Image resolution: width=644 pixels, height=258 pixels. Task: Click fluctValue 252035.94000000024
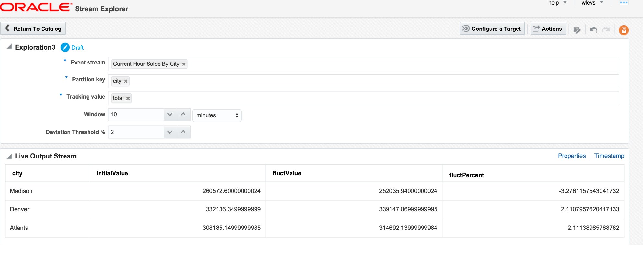(x=408, y=191)
